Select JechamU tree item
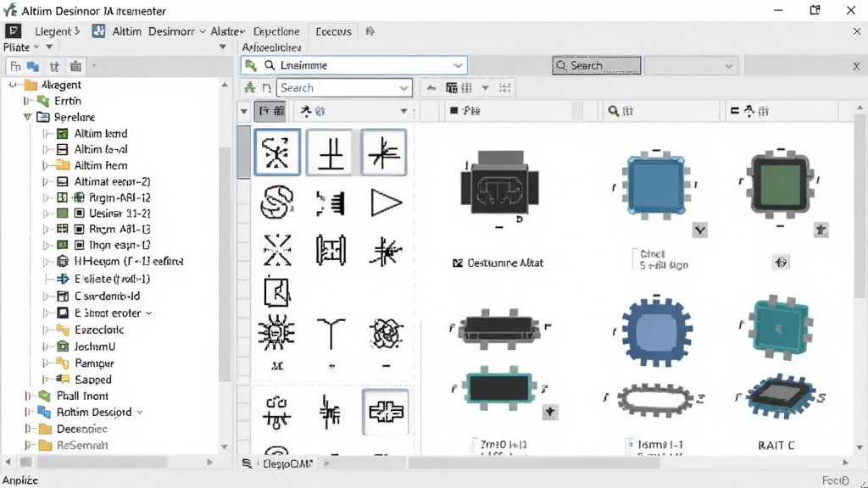Screen dimensions: 868x488 coord(95,347)
